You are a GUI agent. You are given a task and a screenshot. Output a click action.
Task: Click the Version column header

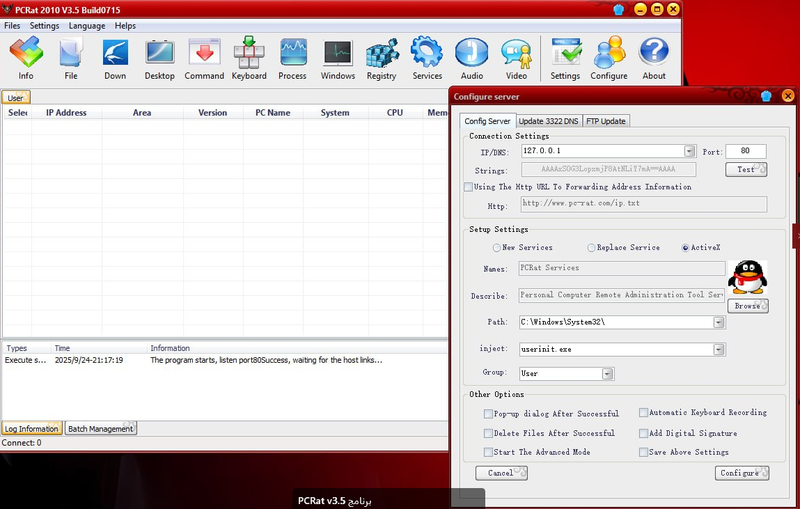[213, 113]
